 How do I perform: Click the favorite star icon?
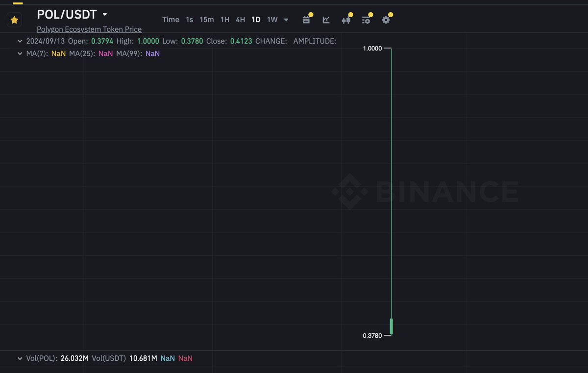click(14, 20)
